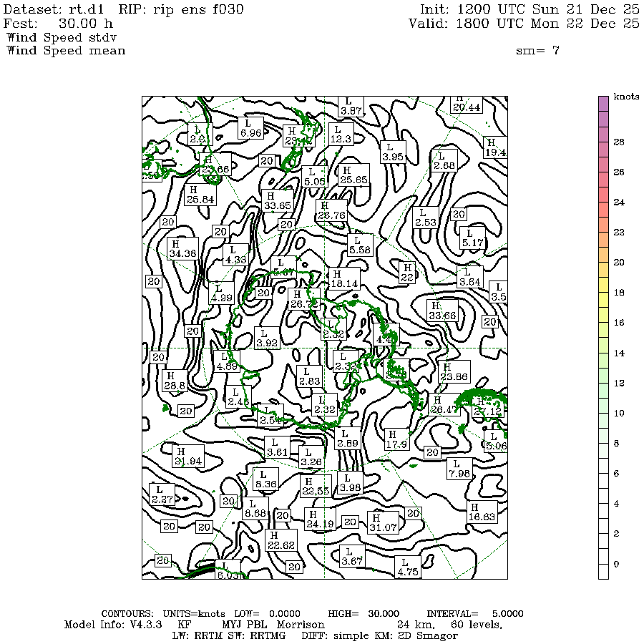The height and width of the screenshot is (644, 644).
Task: Click the colour bar tick label 28
Action: [619, 142]
